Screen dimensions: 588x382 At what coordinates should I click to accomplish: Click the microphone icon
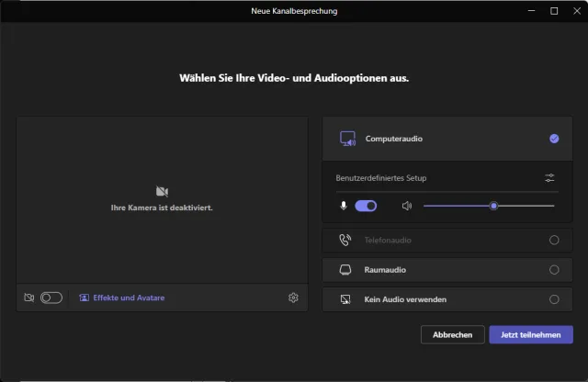pyautogui.click(x=344, y=206)
